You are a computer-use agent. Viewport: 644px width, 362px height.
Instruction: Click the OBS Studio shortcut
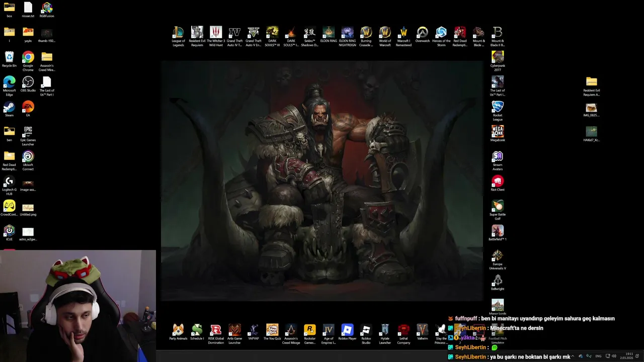(x=28, y=84)
